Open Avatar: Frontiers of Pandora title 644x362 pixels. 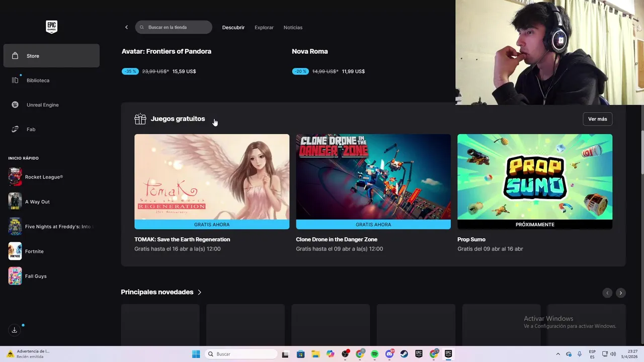pyautogui.click(x=167, y=51)
